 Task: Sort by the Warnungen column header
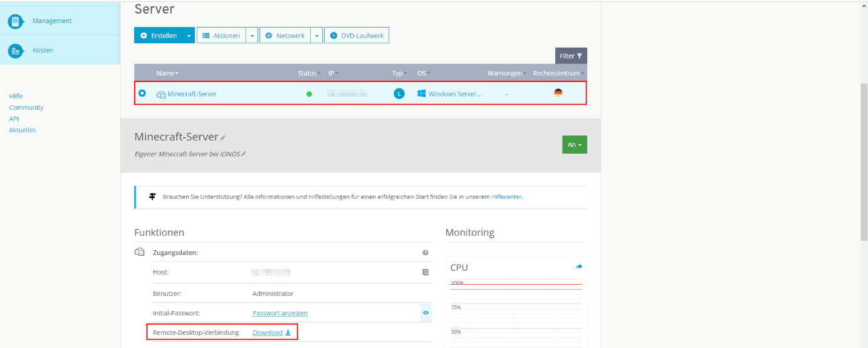[x=506, y=73]
